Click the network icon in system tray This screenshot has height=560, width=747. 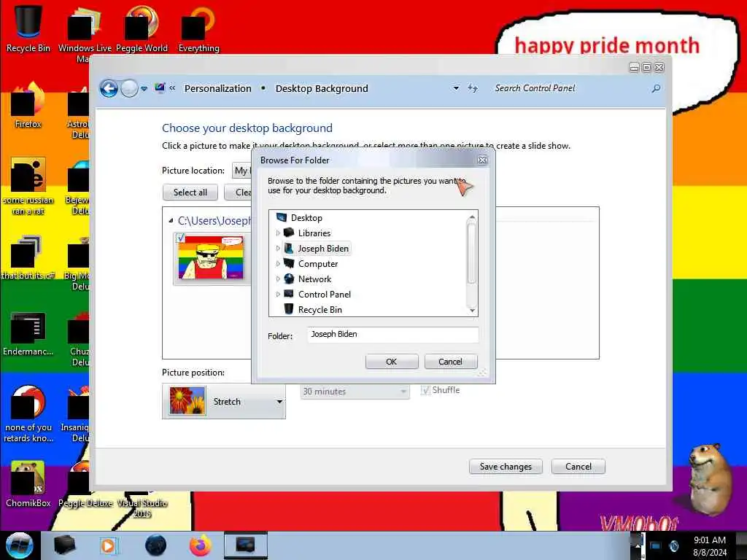656,546
